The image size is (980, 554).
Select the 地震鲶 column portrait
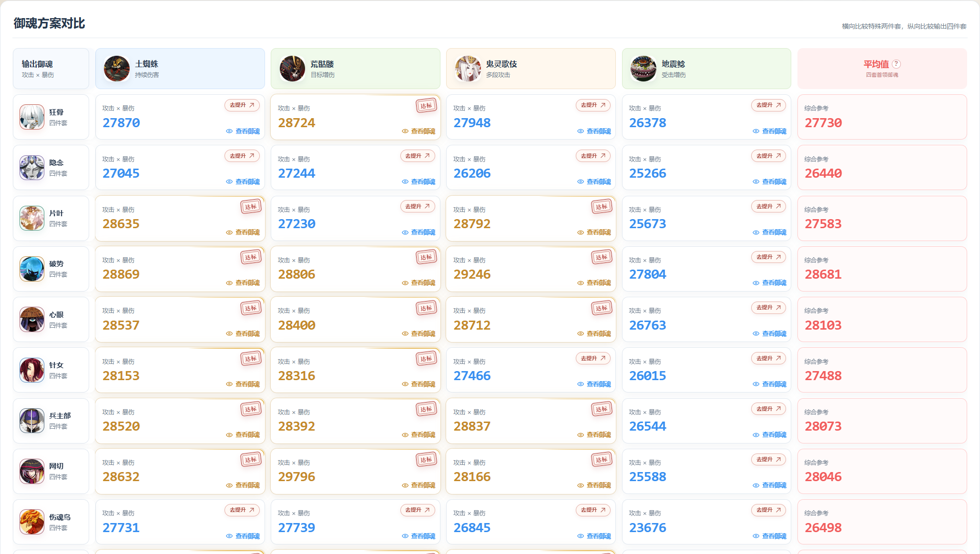[x=643, y=69]
